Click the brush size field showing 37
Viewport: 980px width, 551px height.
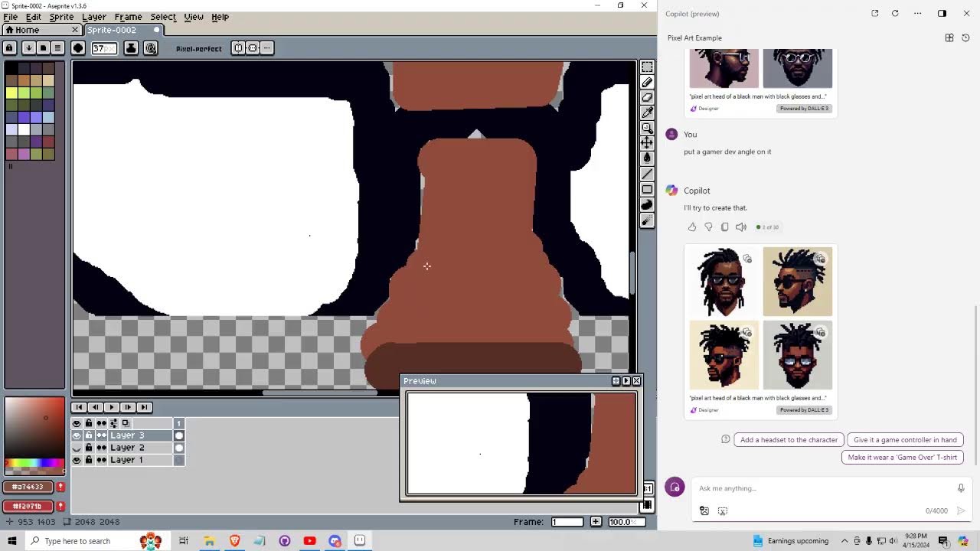[104, 48]
